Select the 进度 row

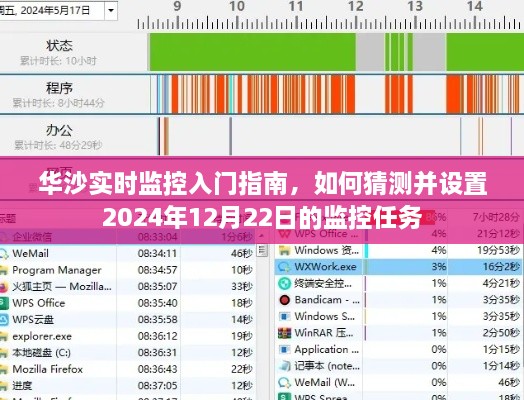click(128, 386)
